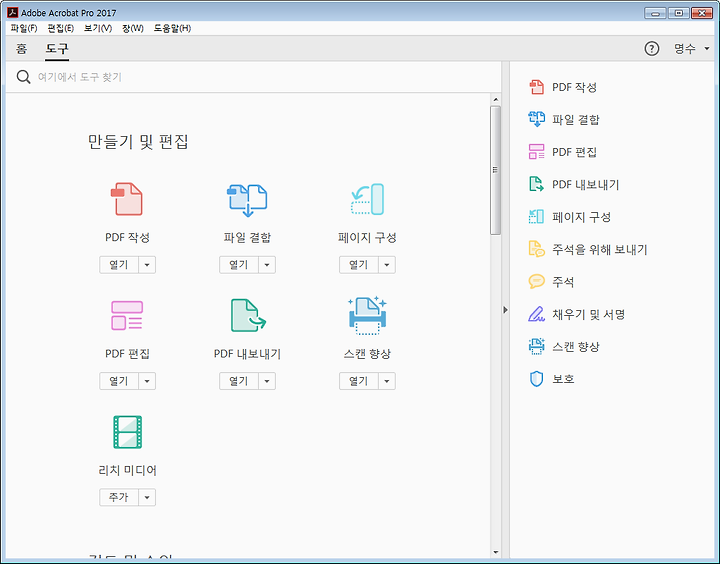Expand the 리치 미디어 추가 dropdown arrow
The image size is (720, 564).
click(147, 497)
